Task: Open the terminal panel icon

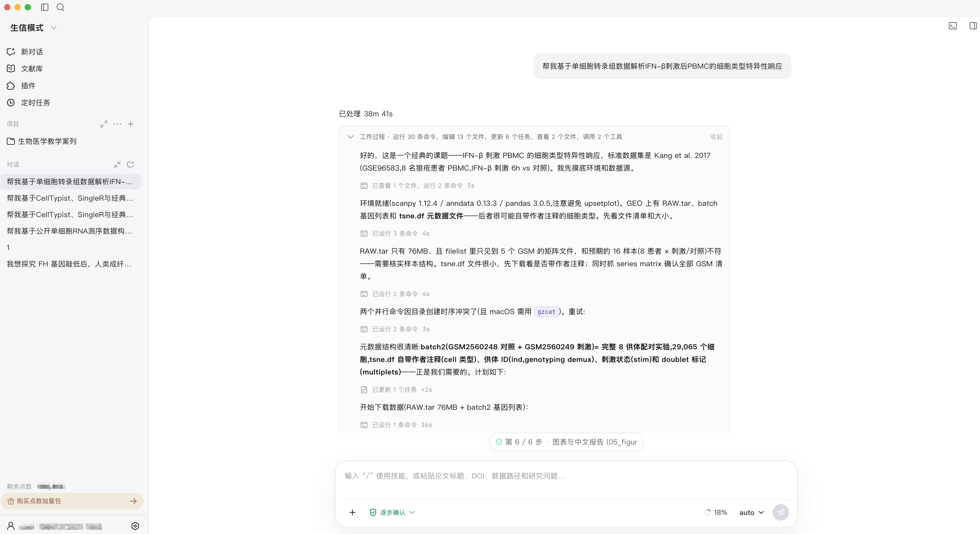Action: pyautogui.click(x=952, y=26)
